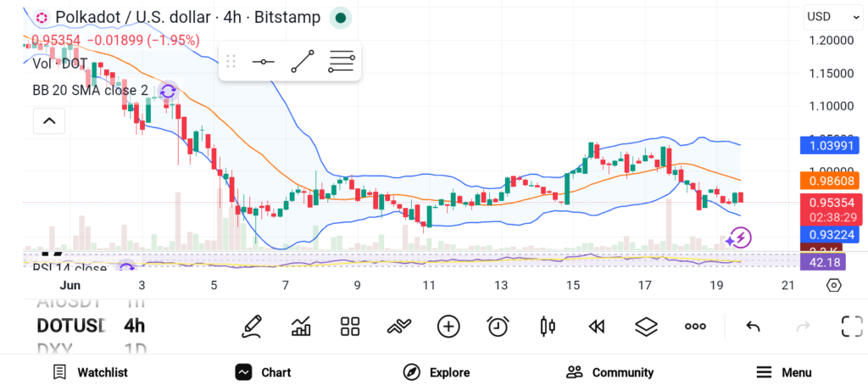Open the Watchlist tab

(x=90, y=372)
